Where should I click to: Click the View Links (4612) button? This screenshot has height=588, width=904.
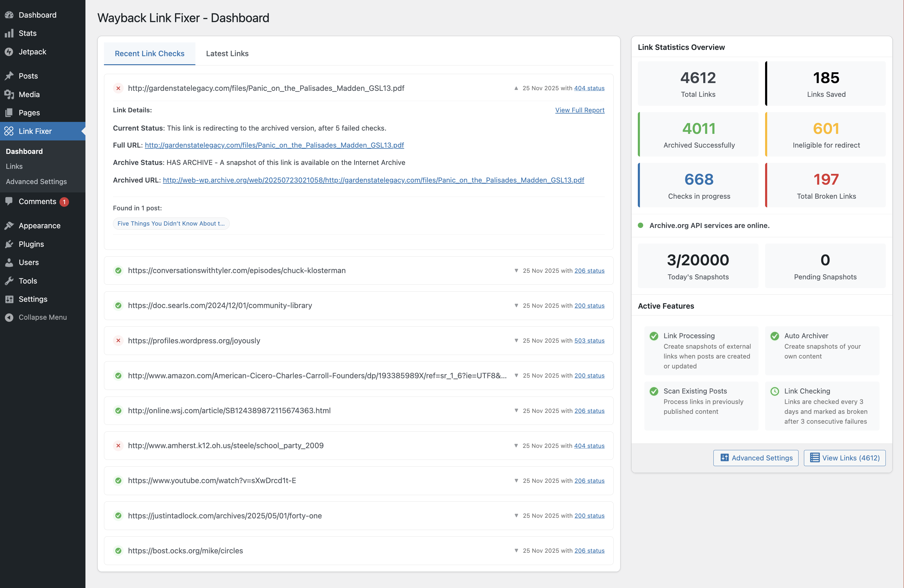pos(844,458)
